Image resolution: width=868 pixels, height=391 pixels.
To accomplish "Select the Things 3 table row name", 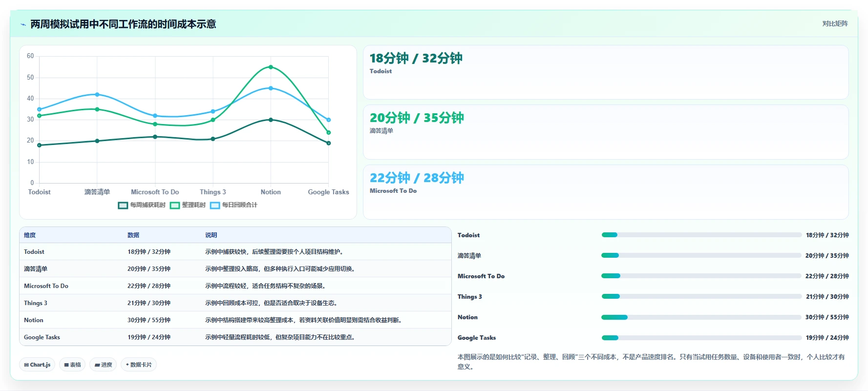I will click(x=36, y=303).
